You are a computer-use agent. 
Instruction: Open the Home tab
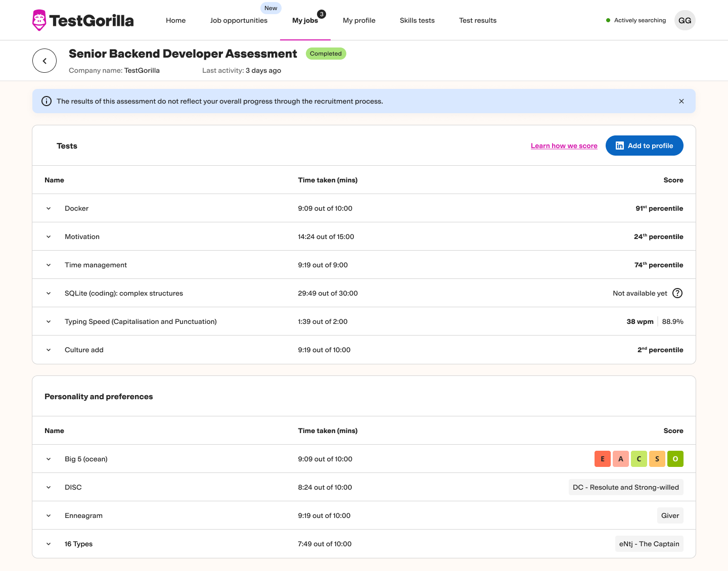tap(176, 20)
